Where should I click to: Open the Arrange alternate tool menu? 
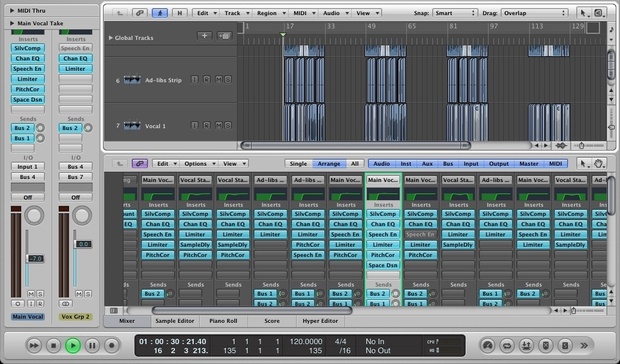click(599, 13)
